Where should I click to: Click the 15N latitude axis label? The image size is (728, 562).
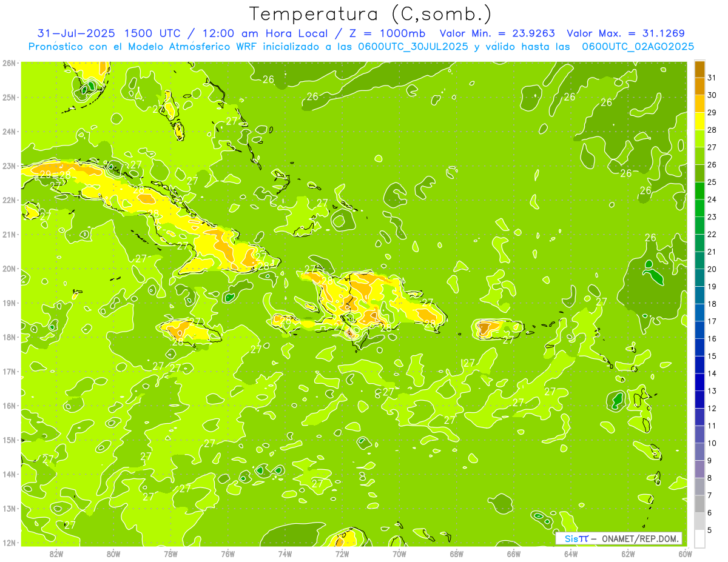(x=8, y=440)
